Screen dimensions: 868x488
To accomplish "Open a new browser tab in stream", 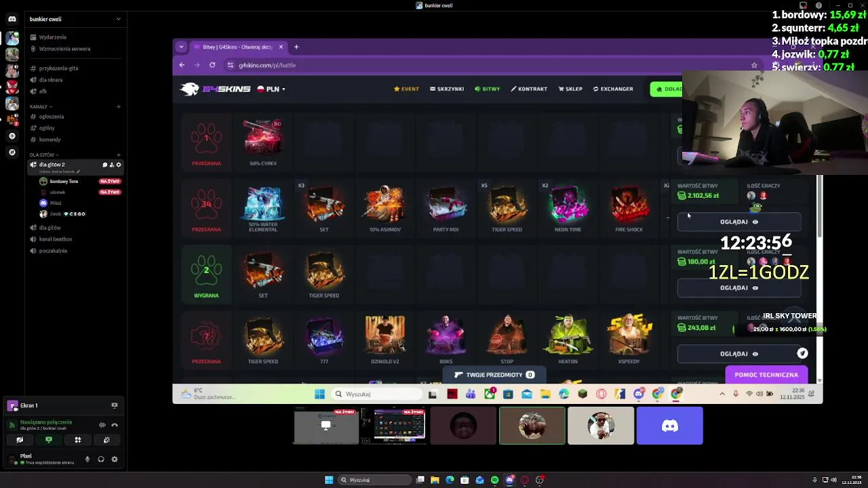I will pyautogui.click(x=296, y=47).
